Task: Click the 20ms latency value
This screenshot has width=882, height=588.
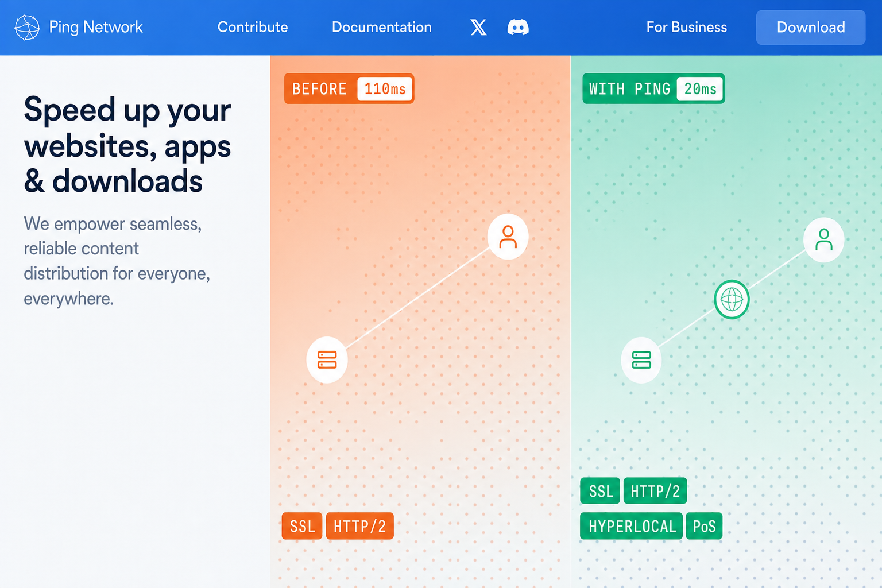Action: pyautogui.click(x=700, y=89)
